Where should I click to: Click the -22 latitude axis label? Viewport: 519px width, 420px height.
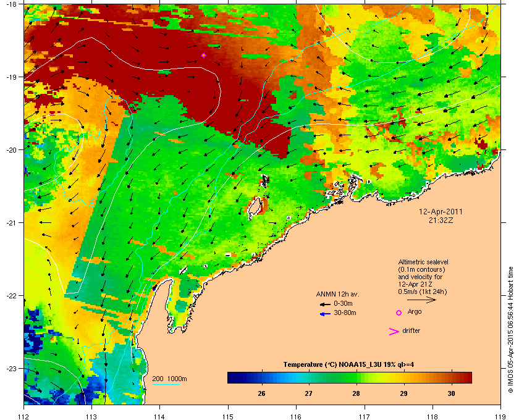coord(12,295)
